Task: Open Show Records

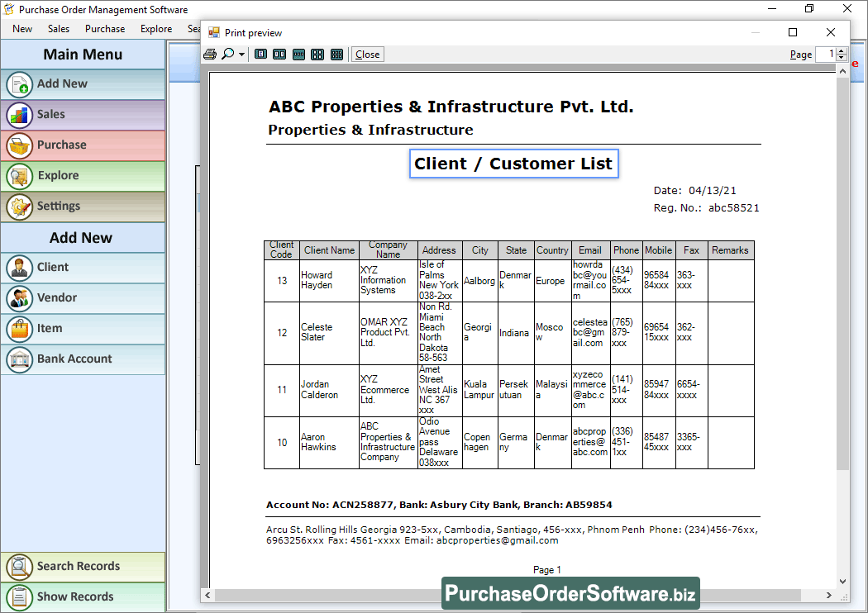Action: pyautogui.click(x=83, y=597)
